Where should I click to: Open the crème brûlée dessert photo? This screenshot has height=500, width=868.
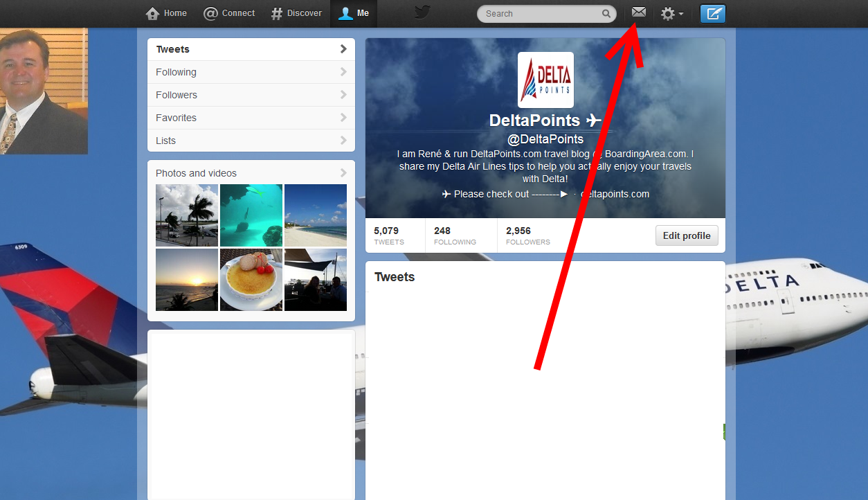[251, 280]
